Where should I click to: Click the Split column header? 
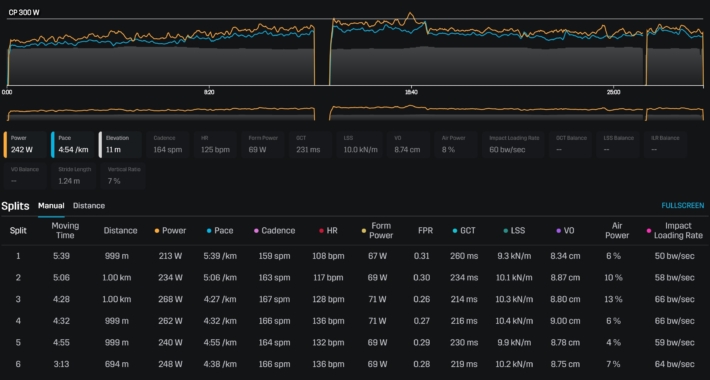coord(18,231)
